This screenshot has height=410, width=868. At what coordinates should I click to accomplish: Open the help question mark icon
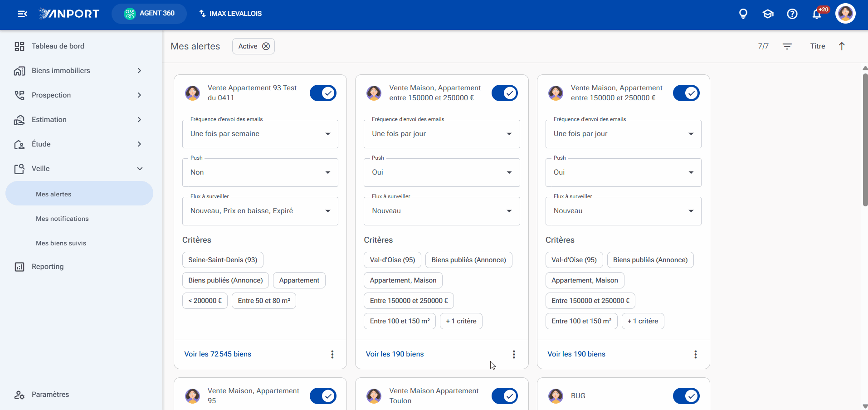pyautogui.click(x=792, y=14)
